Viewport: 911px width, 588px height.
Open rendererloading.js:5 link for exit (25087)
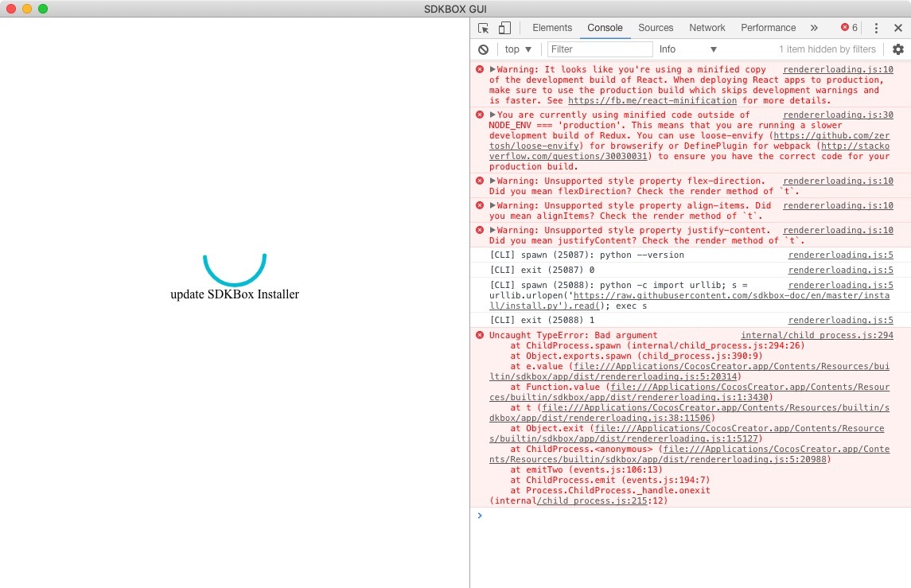click(841, 271)
